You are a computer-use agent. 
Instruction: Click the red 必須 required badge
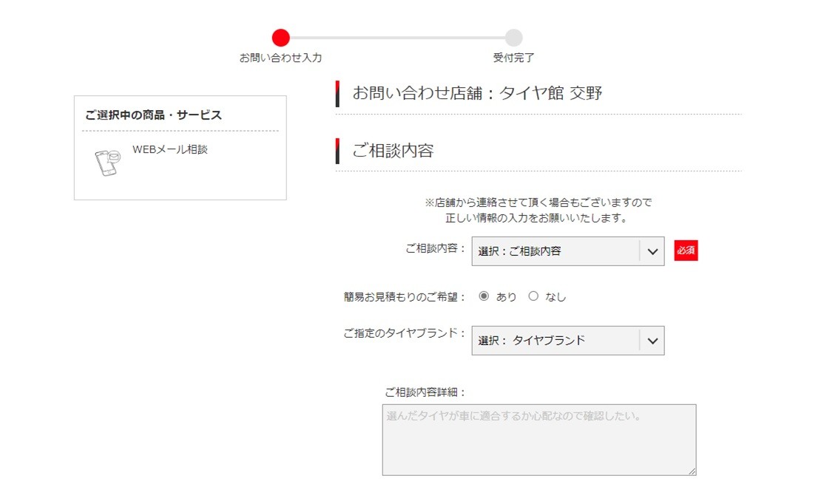click(x=686, y=251)
